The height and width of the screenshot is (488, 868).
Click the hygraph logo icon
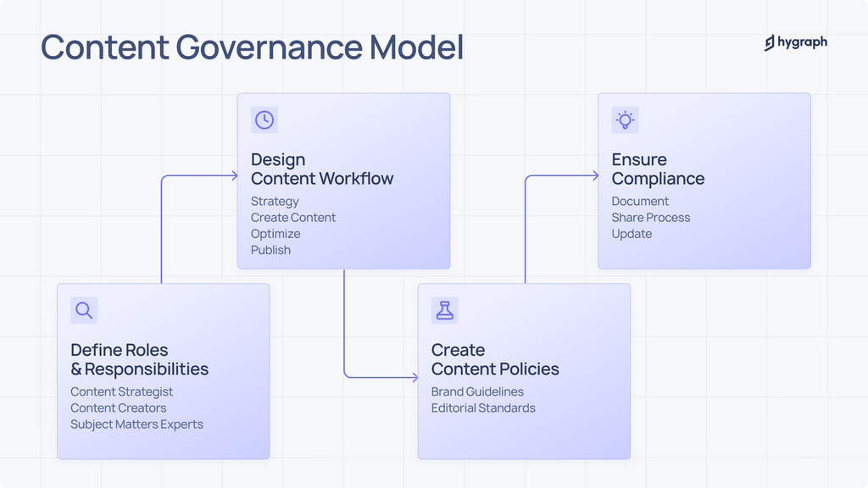768,41
